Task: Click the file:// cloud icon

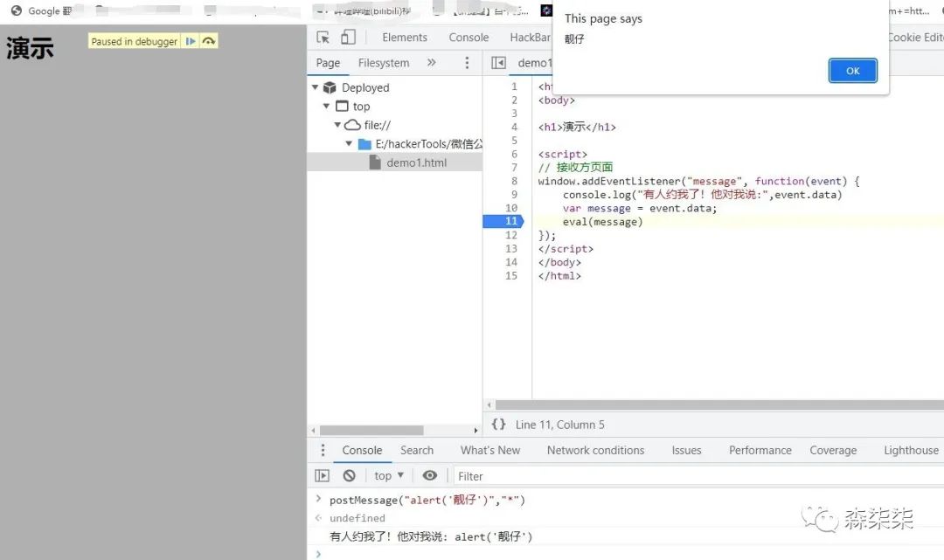Action: click(x=352, y=125)
